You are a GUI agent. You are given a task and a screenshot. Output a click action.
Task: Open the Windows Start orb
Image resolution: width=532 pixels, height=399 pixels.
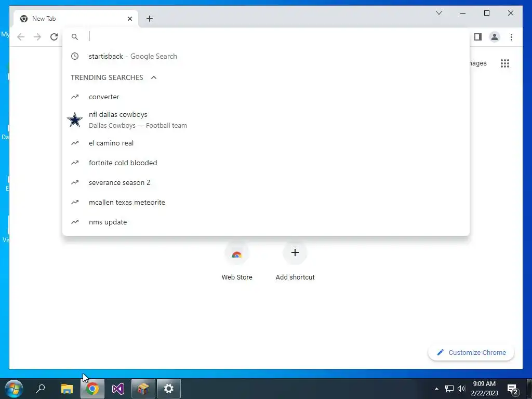14,389
